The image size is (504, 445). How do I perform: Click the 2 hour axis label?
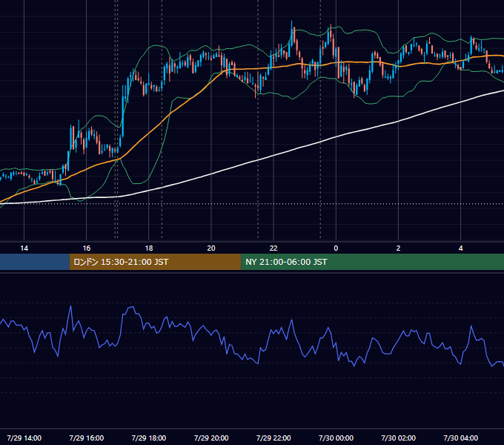coord(398,248)
